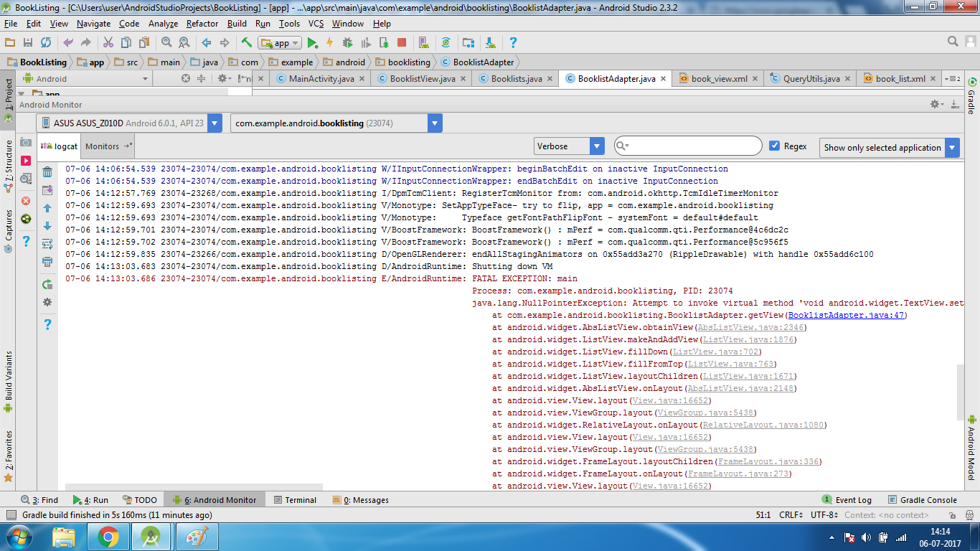This screenshot has width=980, height=551.
Task: Toggle the Regex checkbox
Action: point(774,146)
